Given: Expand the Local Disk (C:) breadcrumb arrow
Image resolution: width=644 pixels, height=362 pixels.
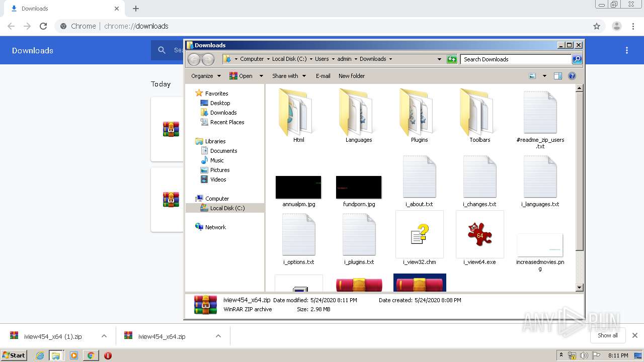Looking at the screenshot, I should (x=311, y=59).
